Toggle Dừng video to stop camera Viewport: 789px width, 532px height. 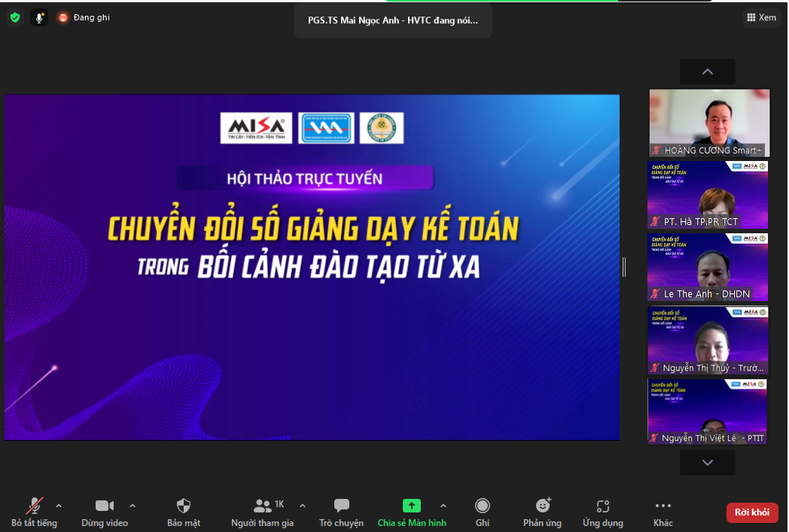pyautogui.click(x=105, y=512)
